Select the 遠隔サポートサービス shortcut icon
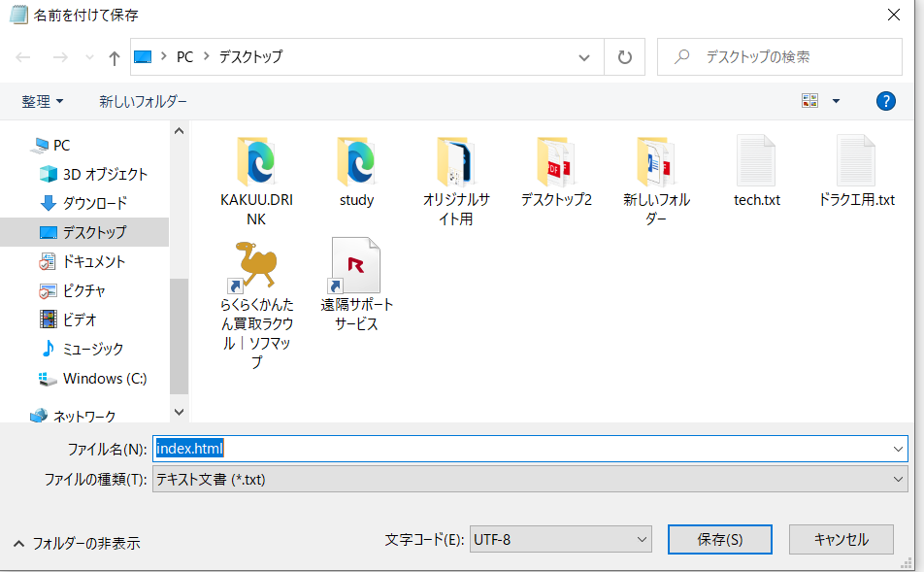The height and width of the screenshot is (572, 924). (x=355, y=265)
